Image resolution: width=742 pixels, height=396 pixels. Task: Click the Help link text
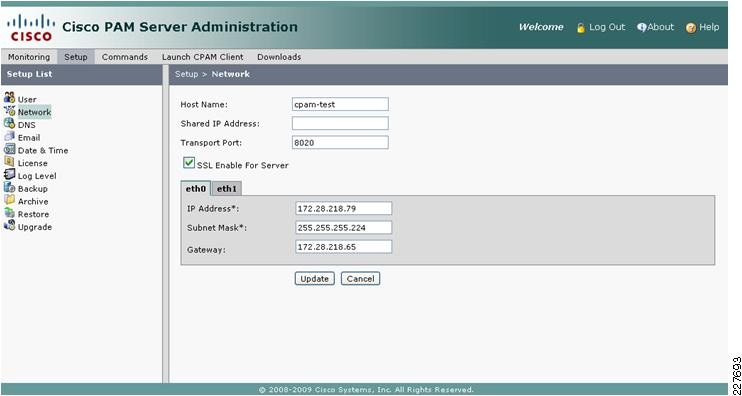click(x=709, y=27)
